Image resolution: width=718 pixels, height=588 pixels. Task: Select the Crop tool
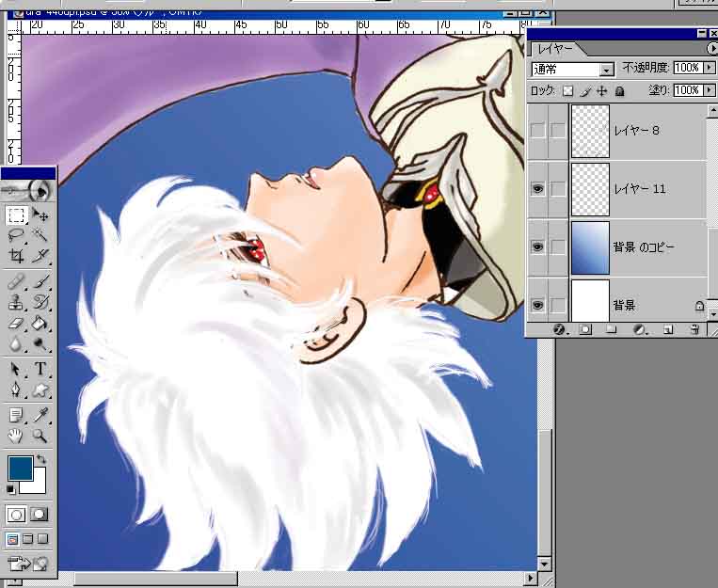coord(16,256)
